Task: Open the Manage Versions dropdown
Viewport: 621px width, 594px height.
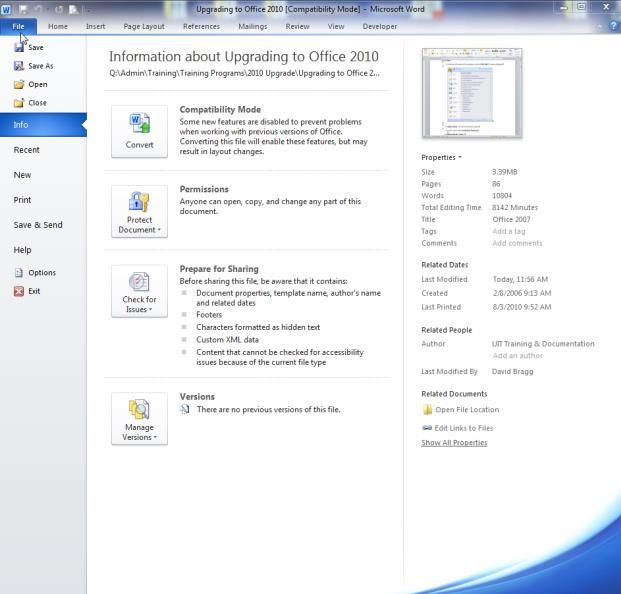Action: pos(139,419)
